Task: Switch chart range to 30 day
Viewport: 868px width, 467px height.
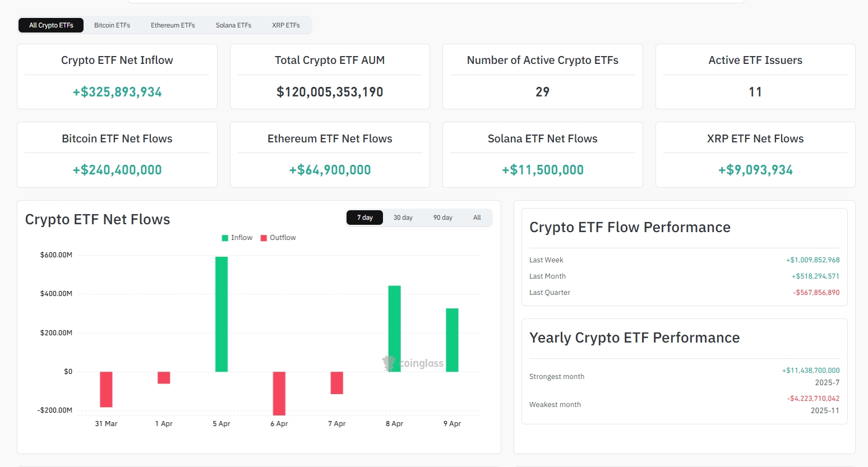Action: tap(403, 217)
